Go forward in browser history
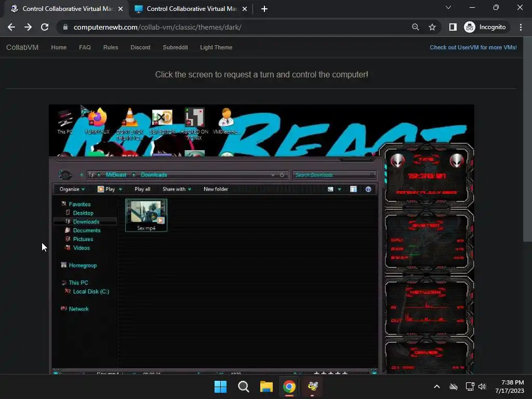This screenshot has width=532, height=399. tap(28, 27)
